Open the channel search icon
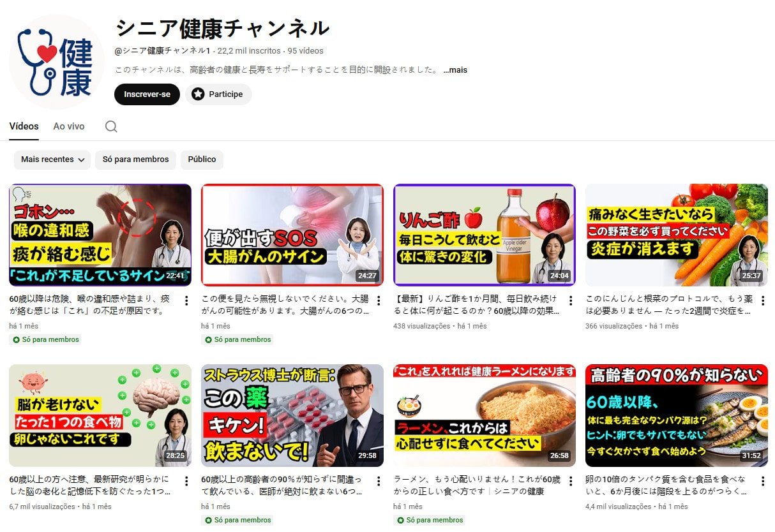The width and height of the screenshot is (775, 532). tap(111, 126)
